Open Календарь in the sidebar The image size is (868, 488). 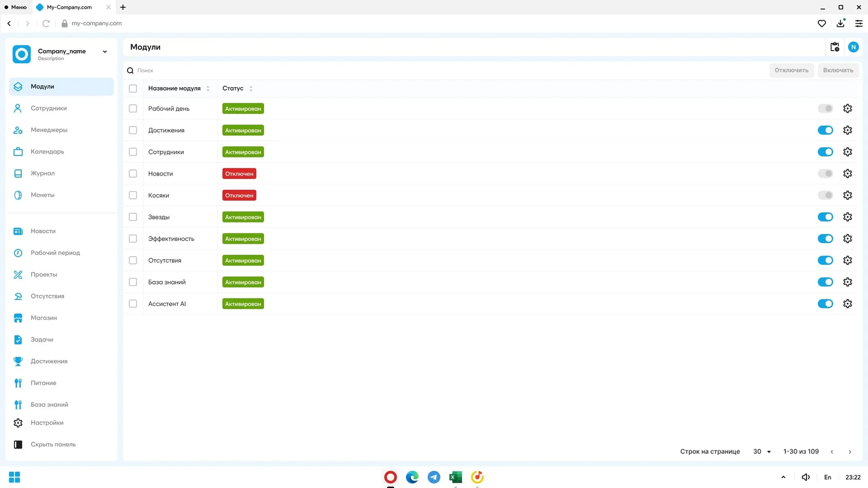pyautogui.click(x=61, y=152)
